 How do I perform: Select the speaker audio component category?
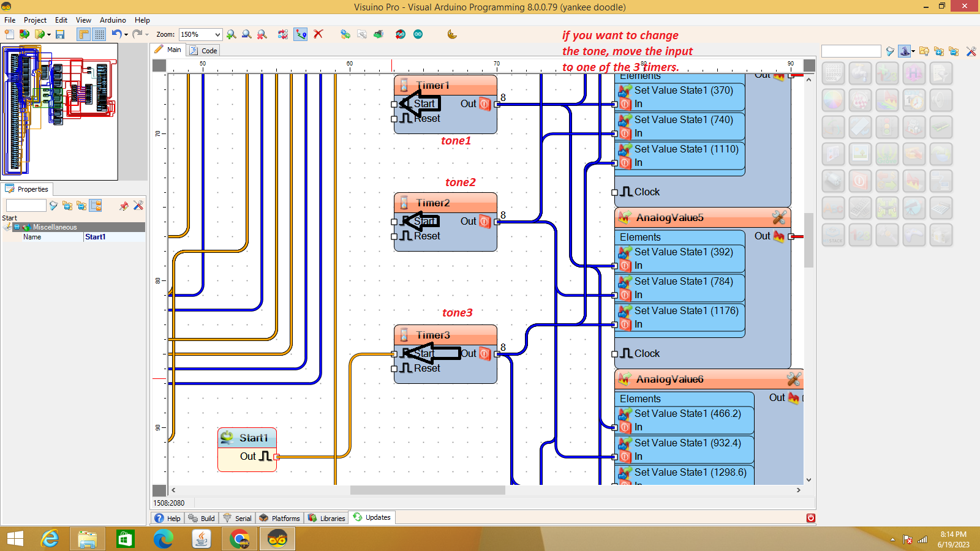tap(941, 100)
